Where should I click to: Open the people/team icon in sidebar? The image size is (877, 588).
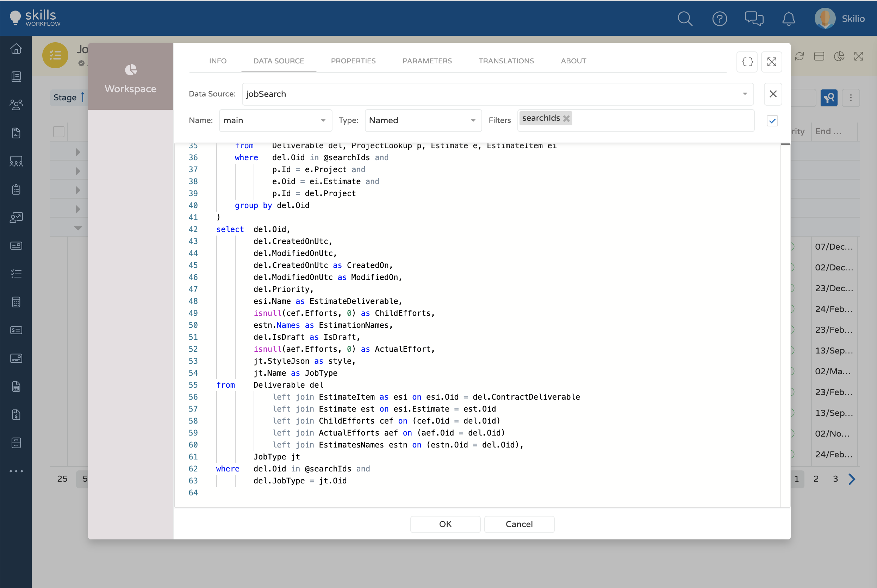16,105
